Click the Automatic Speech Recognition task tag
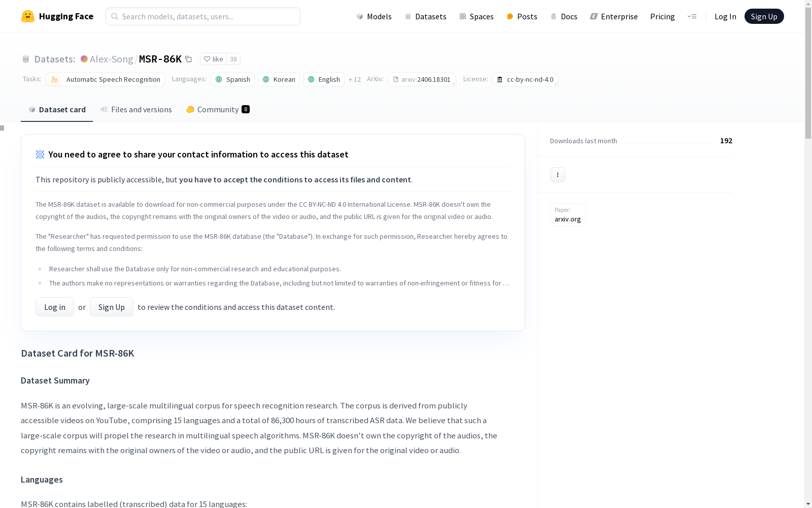 click(106, 79)
